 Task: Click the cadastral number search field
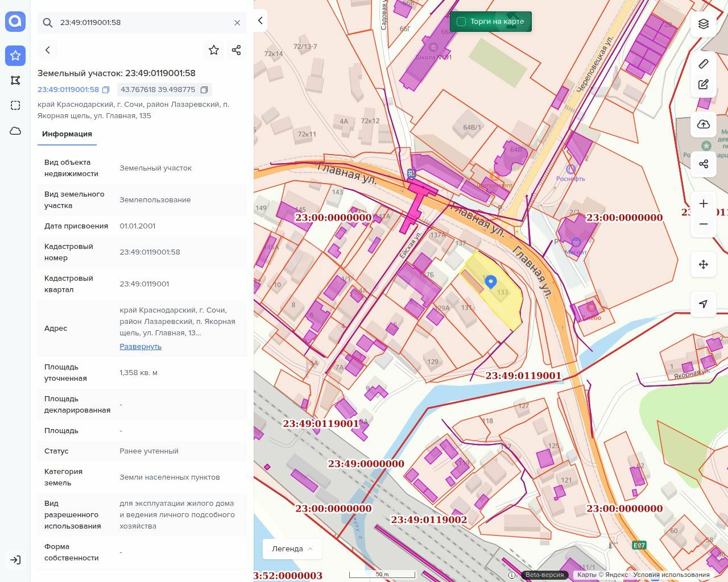142,23
